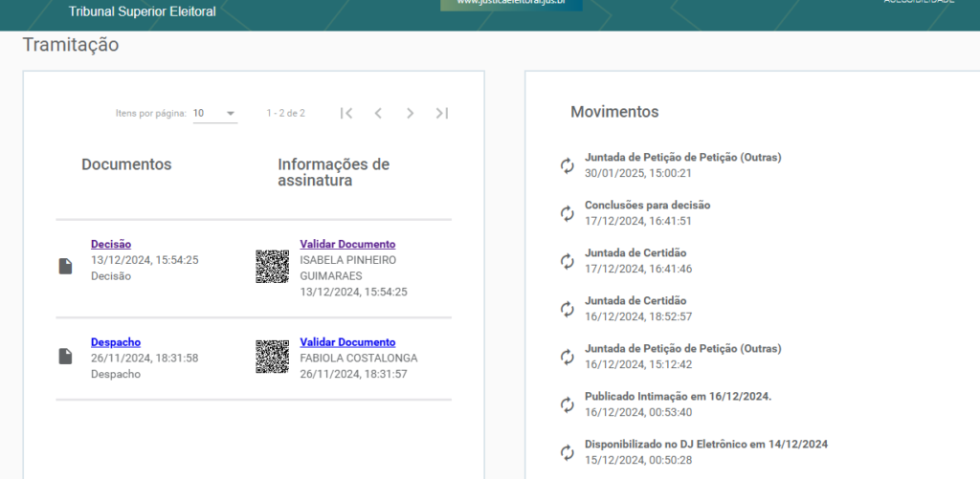Click the icon beside Conclusões para decisão
Screen dimensions: 980x479
pyautogui.click(x=567, y=213)
